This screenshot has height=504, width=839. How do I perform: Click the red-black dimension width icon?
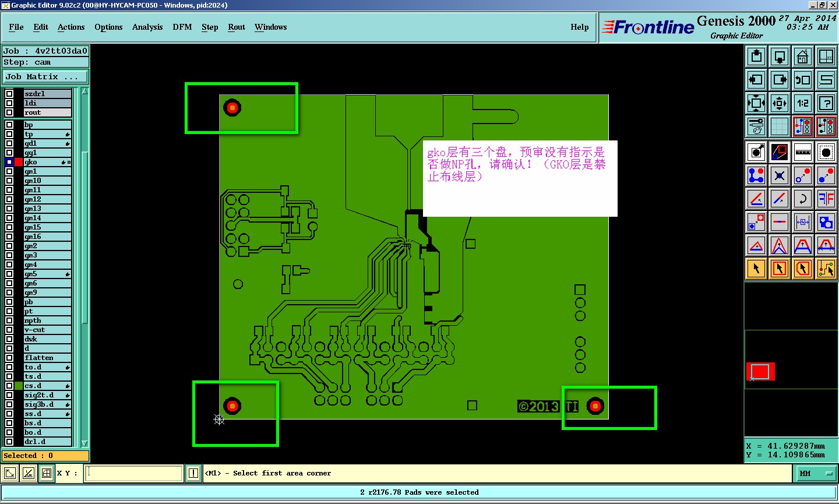(x=803, y=222)
